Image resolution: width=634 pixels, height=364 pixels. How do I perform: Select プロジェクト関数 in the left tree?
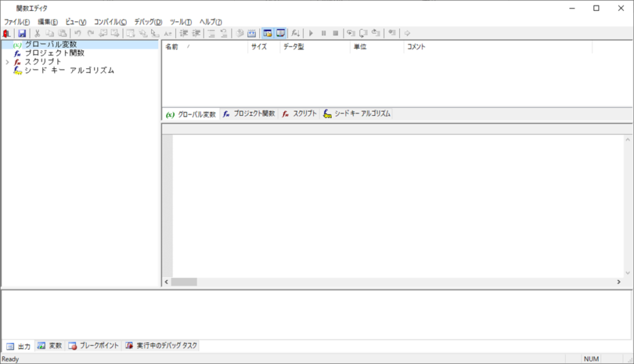coord(54,53)
